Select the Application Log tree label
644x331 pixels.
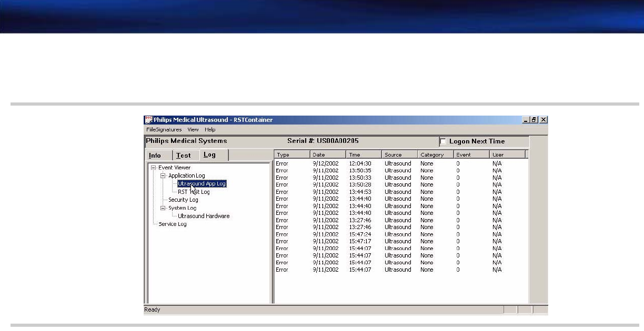(187, 175)
